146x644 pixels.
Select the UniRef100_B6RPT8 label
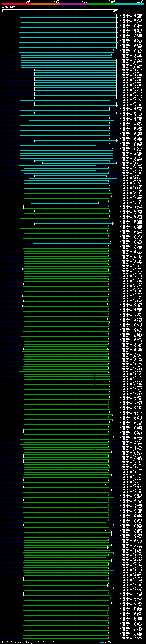pyautogui.click(x=131, y=163)
